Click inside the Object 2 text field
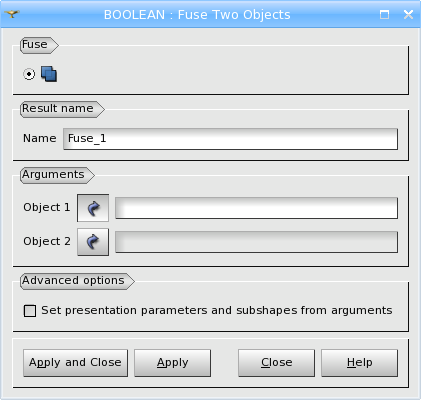This screenshot has height=400, width=421. pos(256,242)
